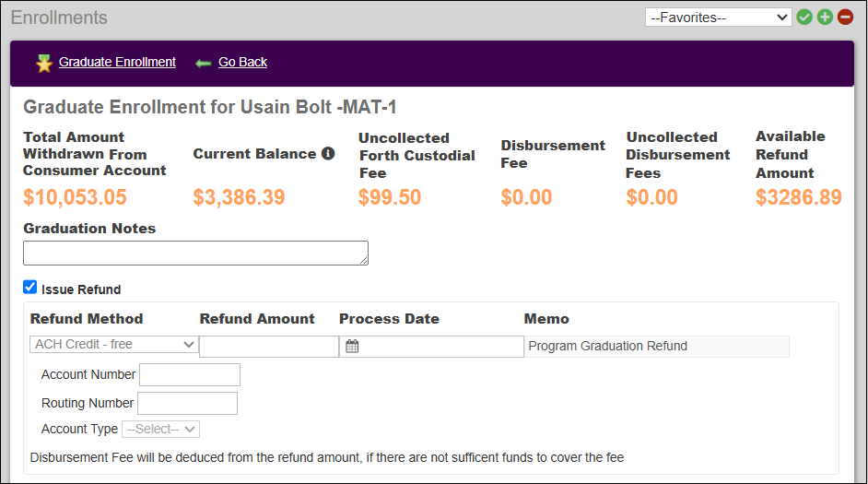Click the green checkmark favorites icon
868x484 pixels.
tap(804, 18)
